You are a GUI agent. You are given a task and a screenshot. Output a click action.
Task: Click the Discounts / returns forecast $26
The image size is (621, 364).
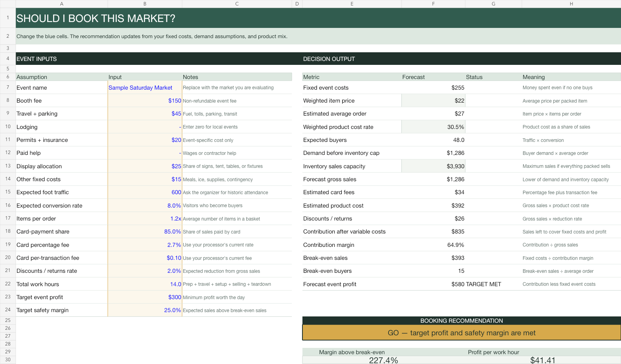[433, 219]
